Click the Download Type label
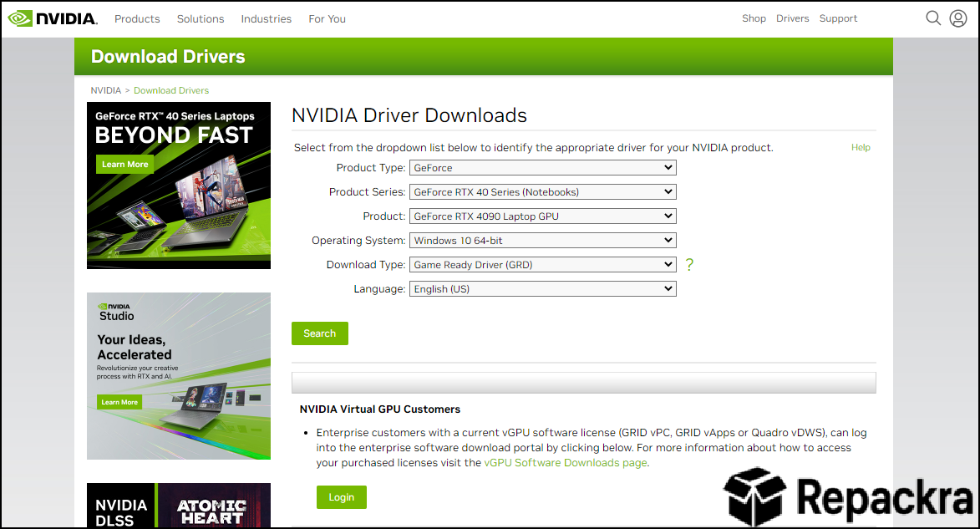 (366, 264)
